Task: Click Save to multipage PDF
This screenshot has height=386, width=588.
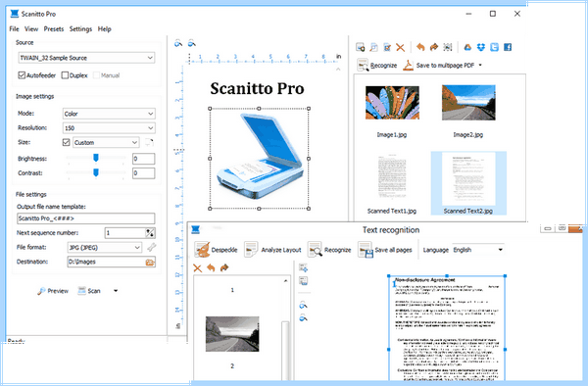Action: [x=439, y=66]
